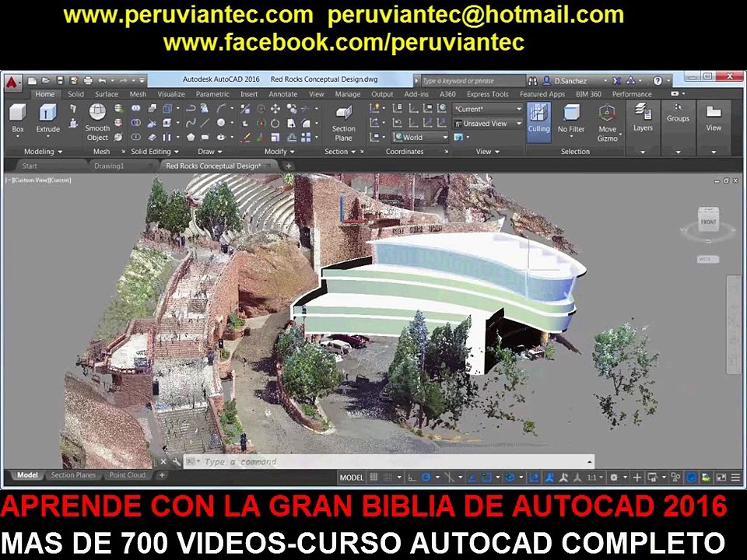Click the View panel button at ribbon end
The image size is (747, 560).
(714, 118)
